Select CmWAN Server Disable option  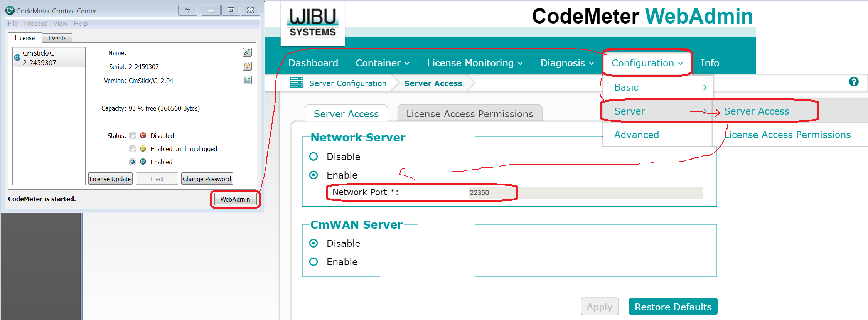pyautogui.click(x=313, y=243)
